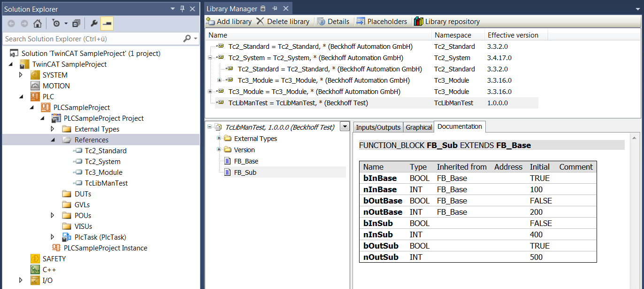Expand the PlcTask node

point(53,237)
